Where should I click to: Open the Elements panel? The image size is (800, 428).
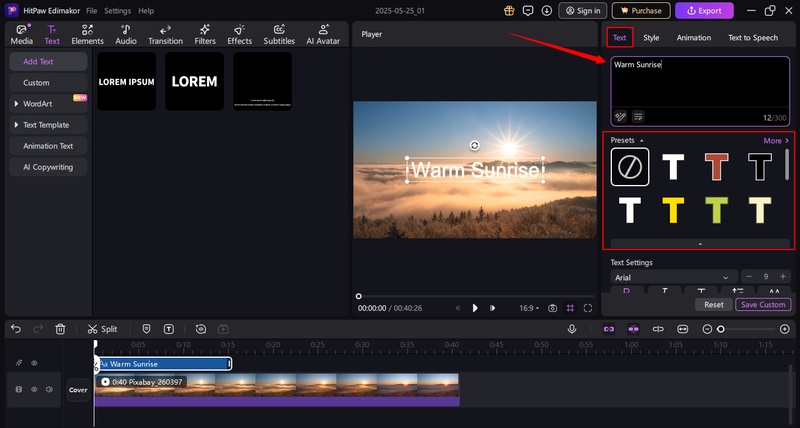pos(87,35)
